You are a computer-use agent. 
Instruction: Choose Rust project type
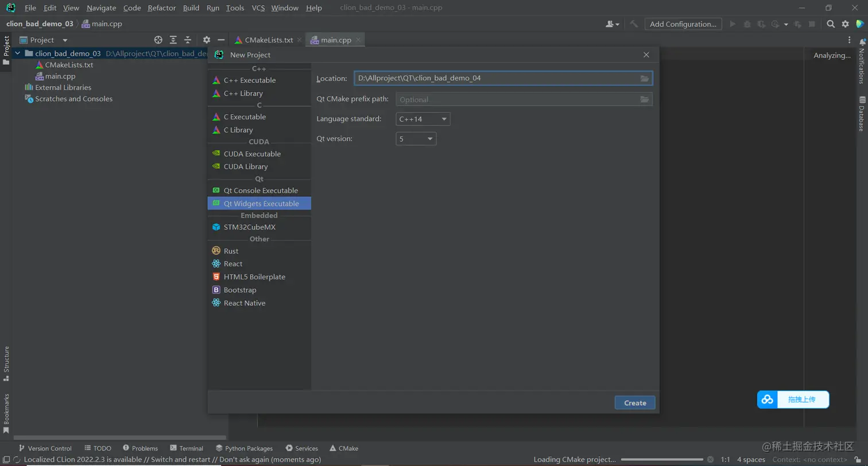tap(259, 251)
